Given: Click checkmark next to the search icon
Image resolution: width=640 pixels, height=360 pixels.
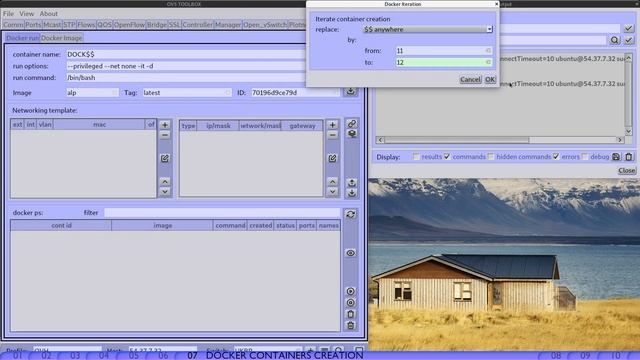Looking at the screenshot, I should click(x=629, y=40).
